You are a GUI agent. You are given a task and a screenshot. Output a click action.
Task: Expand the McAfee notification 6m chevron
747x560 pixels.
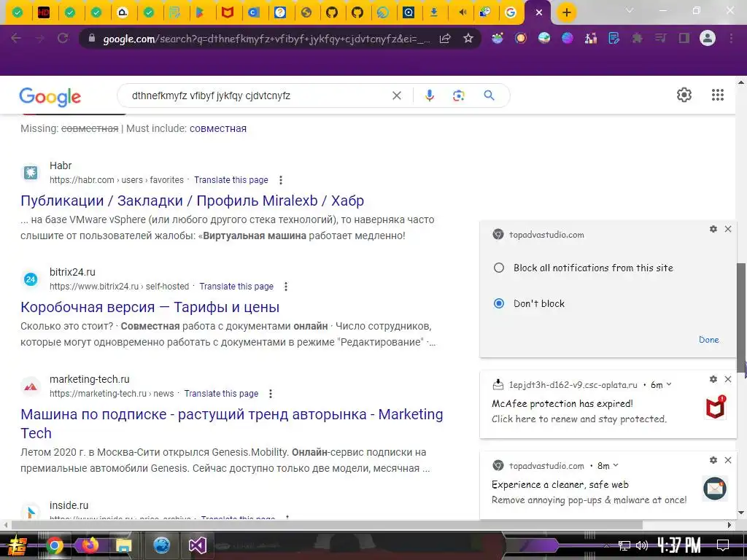(x=669, y=384)
